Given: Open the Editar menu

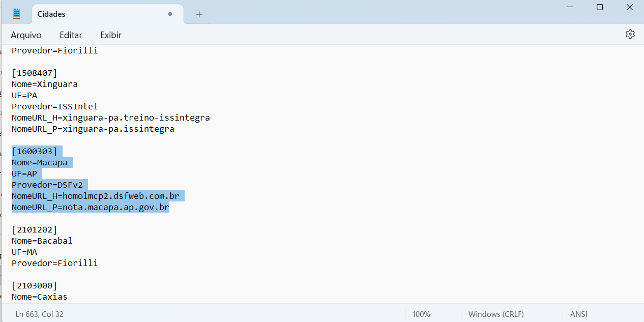Looking at the screenshot, I should click(x=71, y=35).
